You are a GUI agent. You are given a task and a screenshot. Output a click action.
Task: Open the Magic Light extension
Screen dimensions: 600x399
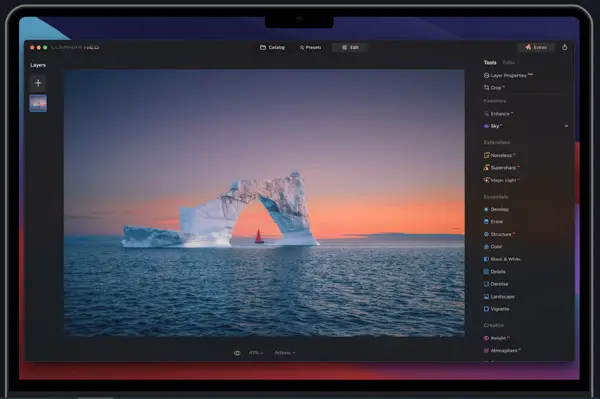pyautogui.click(x=501, y=180)
